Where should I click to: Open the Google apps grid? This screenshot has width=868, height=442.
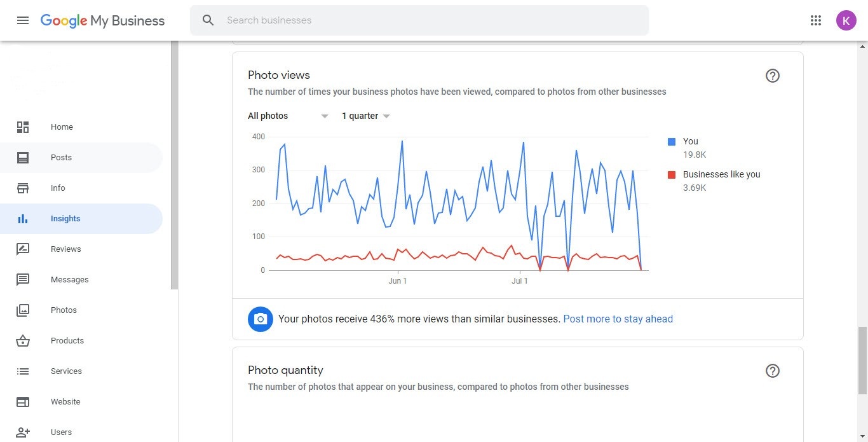[816, 20]
